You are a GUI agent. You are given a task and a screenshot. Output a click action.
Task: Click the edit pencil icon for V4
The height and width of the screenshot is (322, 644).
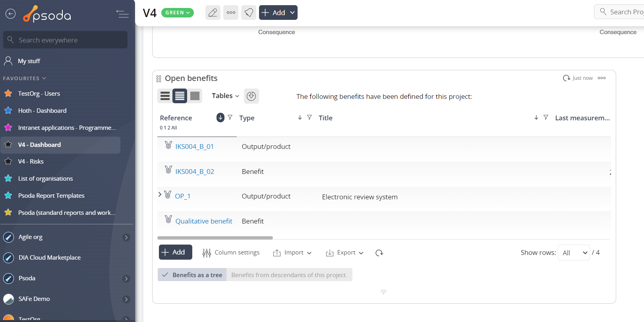pyautogui.click(x=213, y=13)
